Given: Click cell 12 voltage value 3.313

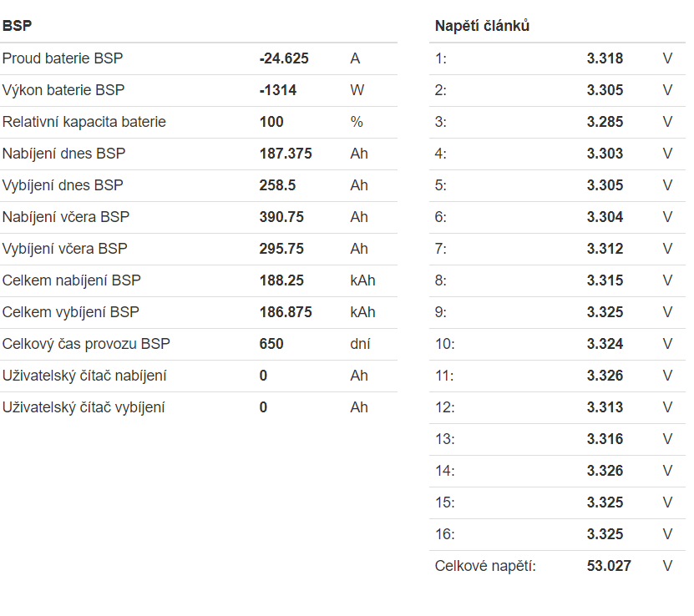Looking at the screenshot, I should tap(605, 407).
